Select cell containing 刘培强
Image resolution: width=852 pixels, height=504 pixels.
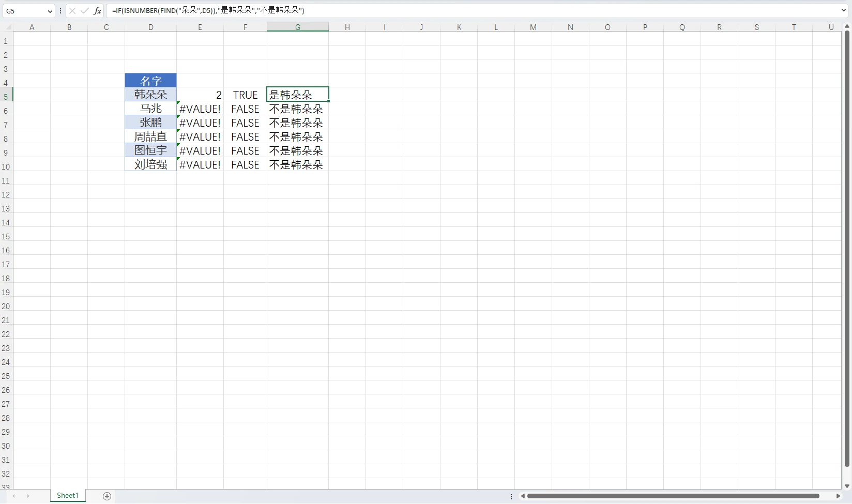pos(151,164)
